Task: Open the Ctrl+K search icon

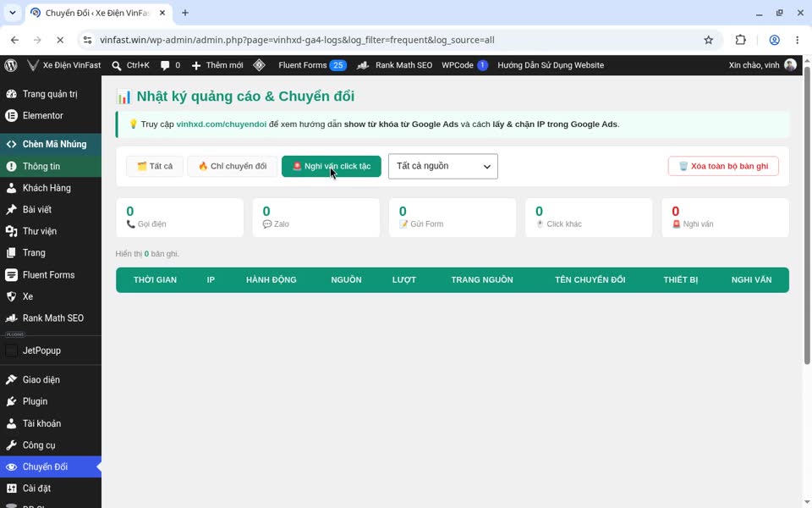Action: click(117, 66)
